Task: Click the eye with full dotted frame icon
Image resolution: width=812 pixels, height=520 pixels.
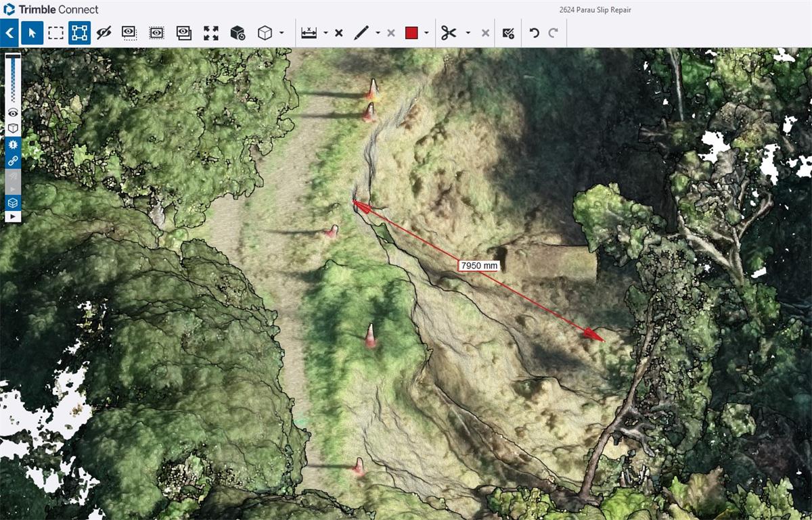Action: pos(156,32)
